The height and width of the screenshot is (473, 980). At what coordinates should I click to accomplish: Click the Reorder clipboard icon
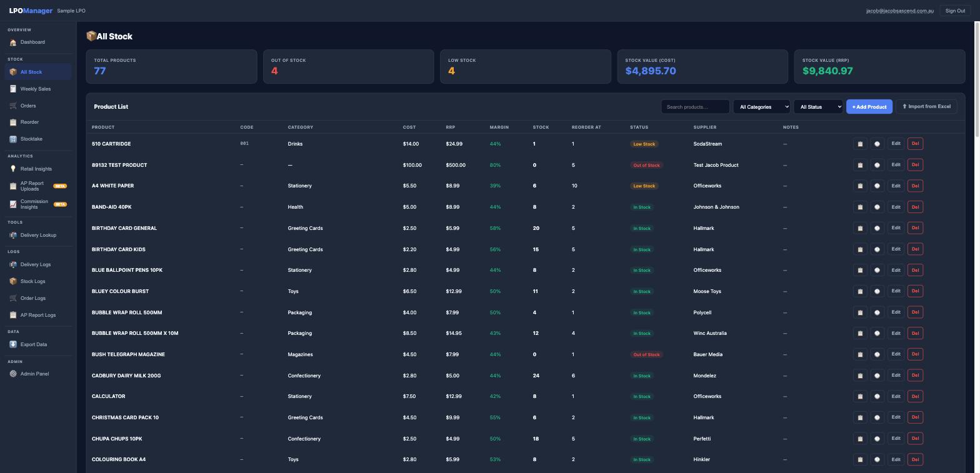13,122
